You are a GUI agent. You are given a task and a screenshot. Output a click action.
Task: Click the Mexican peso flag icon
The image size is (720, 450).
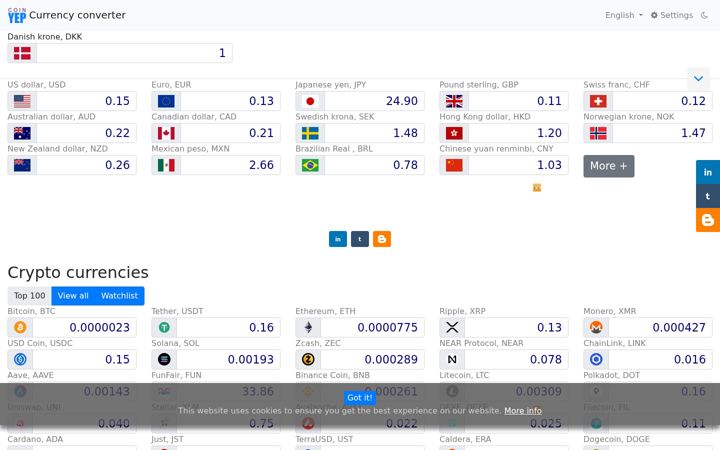[166, 165]
